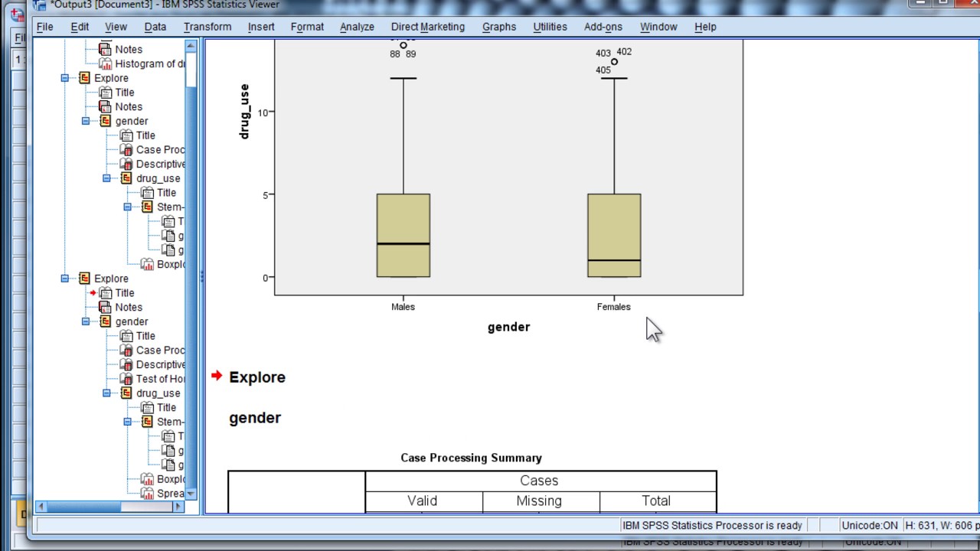Select the Explore log icon just below Histogram item
The width and height of the screenshot is (980, 551).
pyautogui.click(x=85, y=78)
